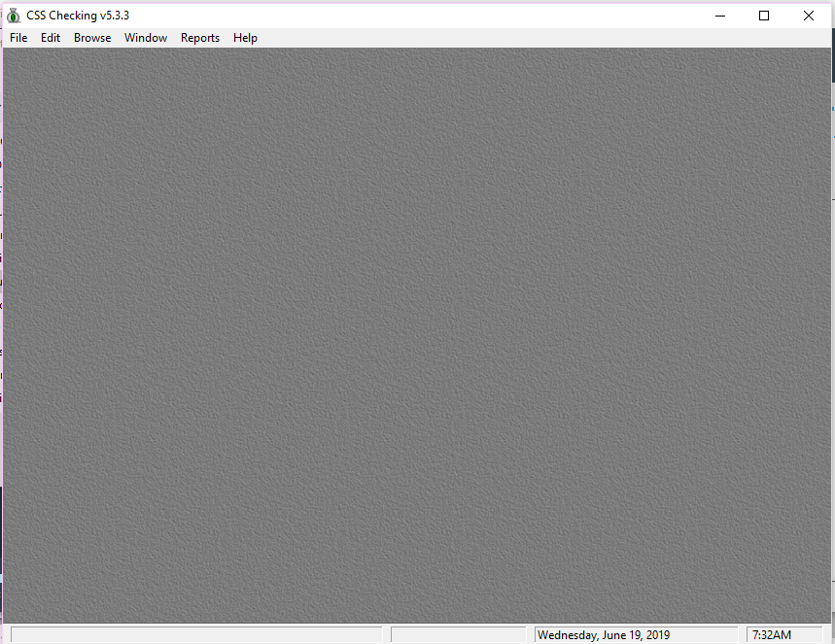Open the Help menu

tap(245, 38)
